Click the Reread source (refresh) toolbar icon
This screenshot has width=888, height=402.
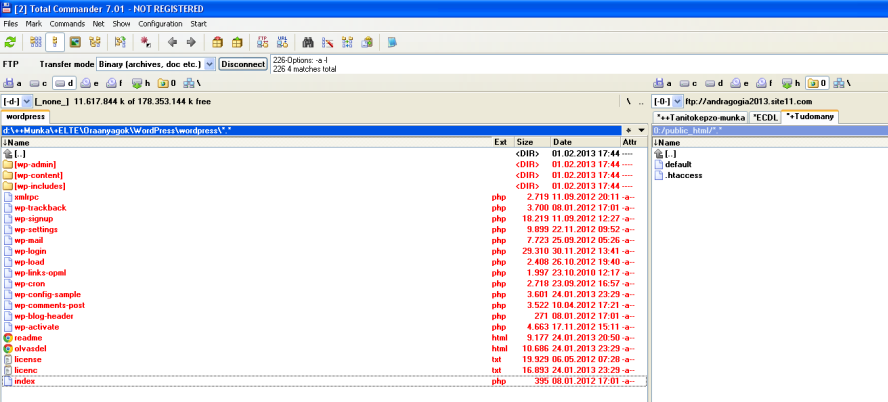pyautogui.click(x=10, y=42)
